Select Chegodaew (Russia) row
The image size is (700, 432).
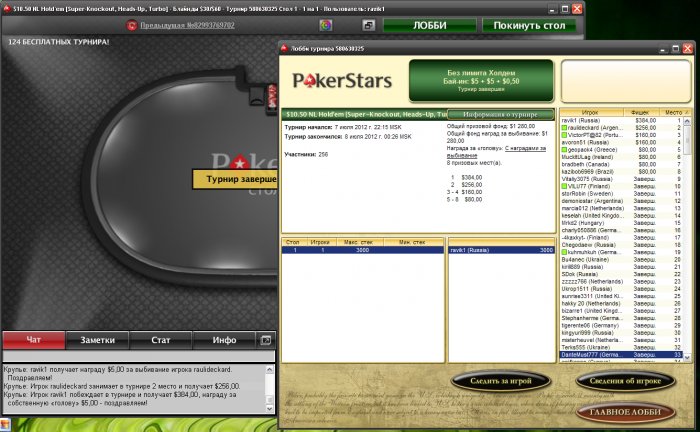point(621,245)
